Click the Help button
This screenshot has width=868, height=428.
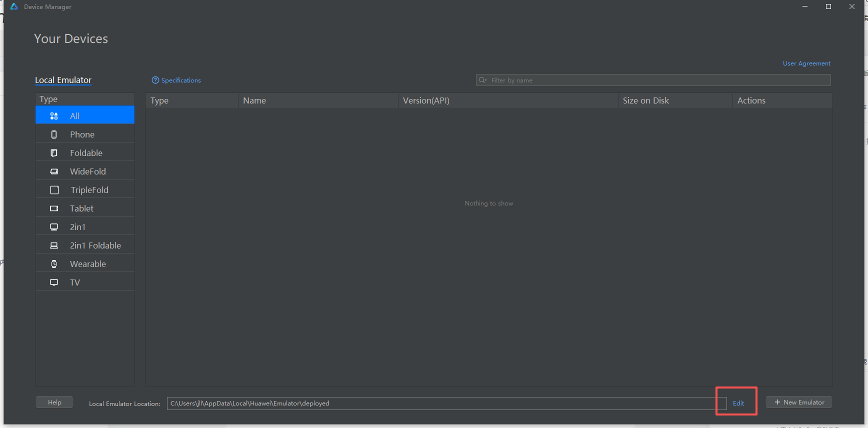tap(54, 402)
